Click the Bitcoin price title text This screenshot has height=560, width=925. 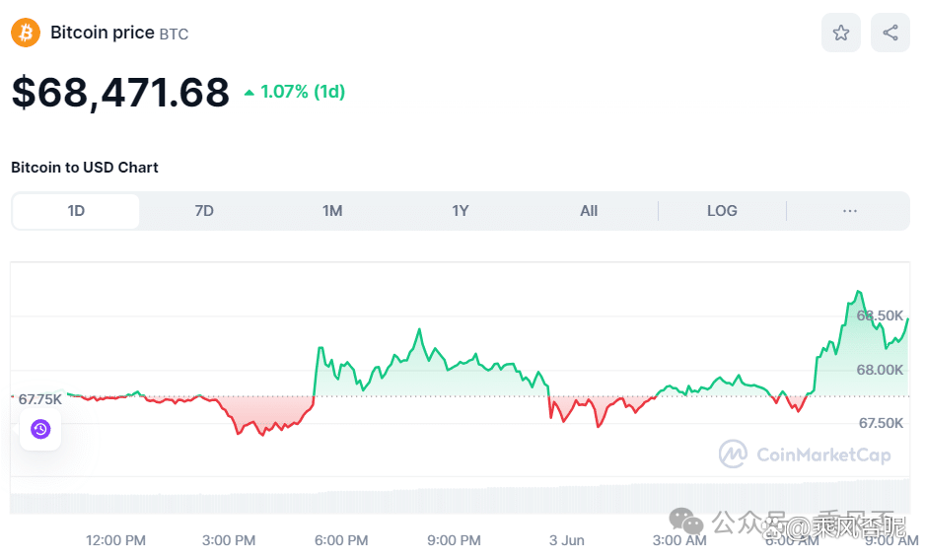point(103,33)
